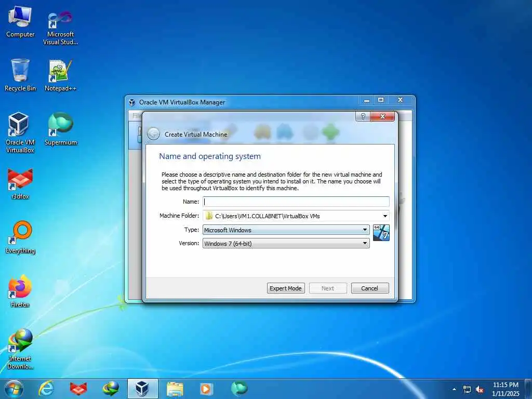Cancel the Create Virtual Machine wizard

tap(370, 288)
